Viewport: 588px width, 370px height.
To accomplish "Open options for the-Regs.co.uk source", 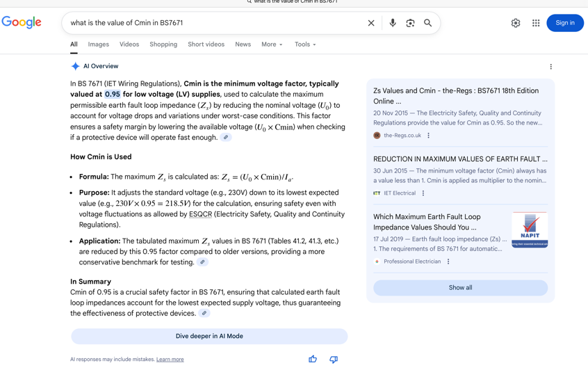I will click(x=429, y=136).
